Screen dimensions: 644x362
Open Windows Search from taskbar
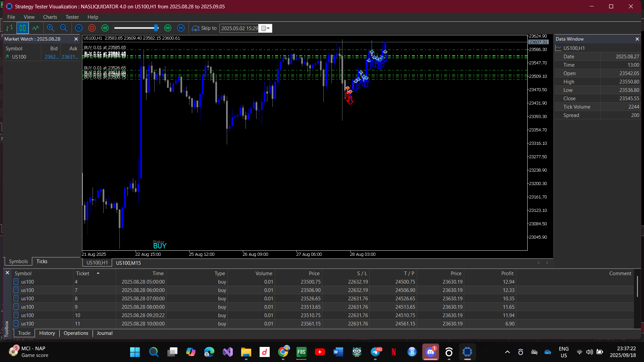pos(154,352)
